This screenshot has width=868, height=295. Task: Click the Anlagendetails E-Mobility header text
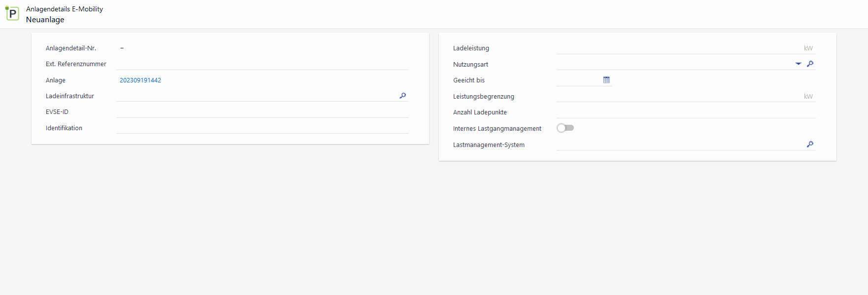(65, 9)
